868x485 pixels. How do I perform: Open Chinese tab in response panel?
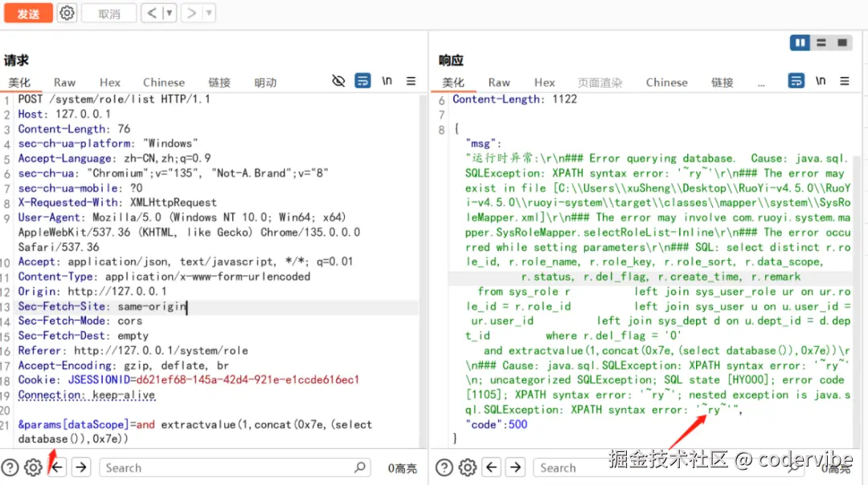pos(666,83)
